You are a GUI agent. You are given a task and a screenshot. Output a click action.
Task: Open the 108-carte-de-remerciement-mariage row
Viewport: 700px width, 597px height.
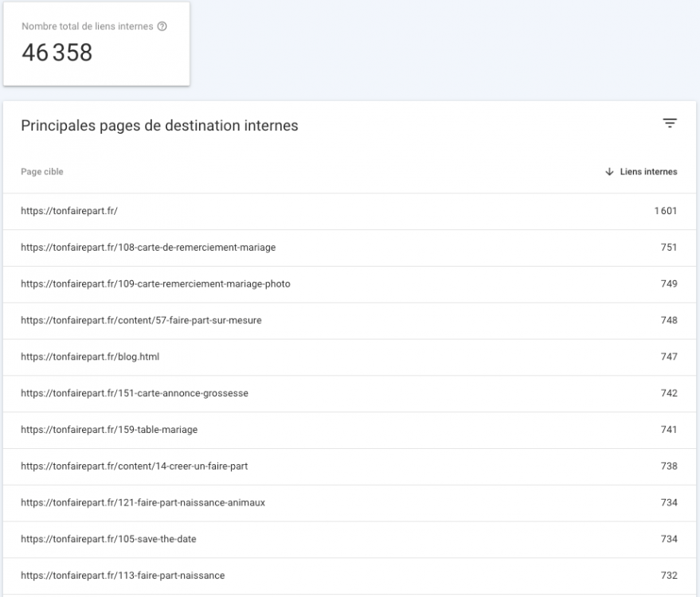[x=350, y=248]
